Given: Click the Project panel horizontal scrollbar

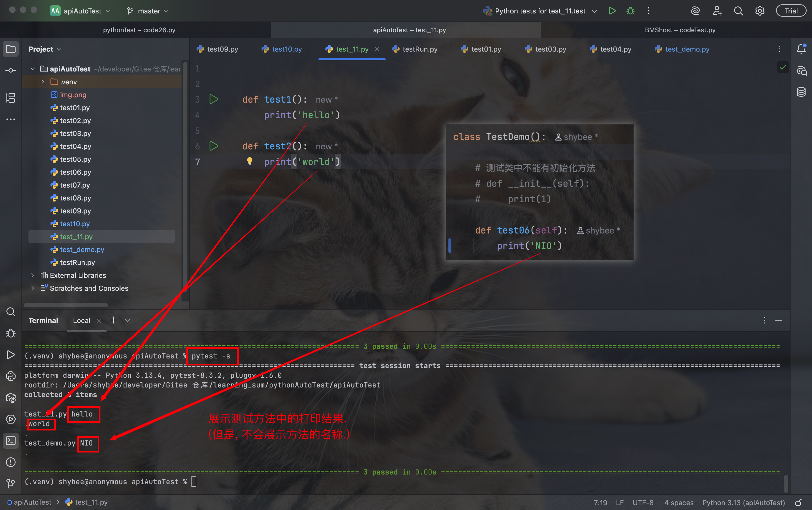Looking at the screenshot, I should pos(66,305).
